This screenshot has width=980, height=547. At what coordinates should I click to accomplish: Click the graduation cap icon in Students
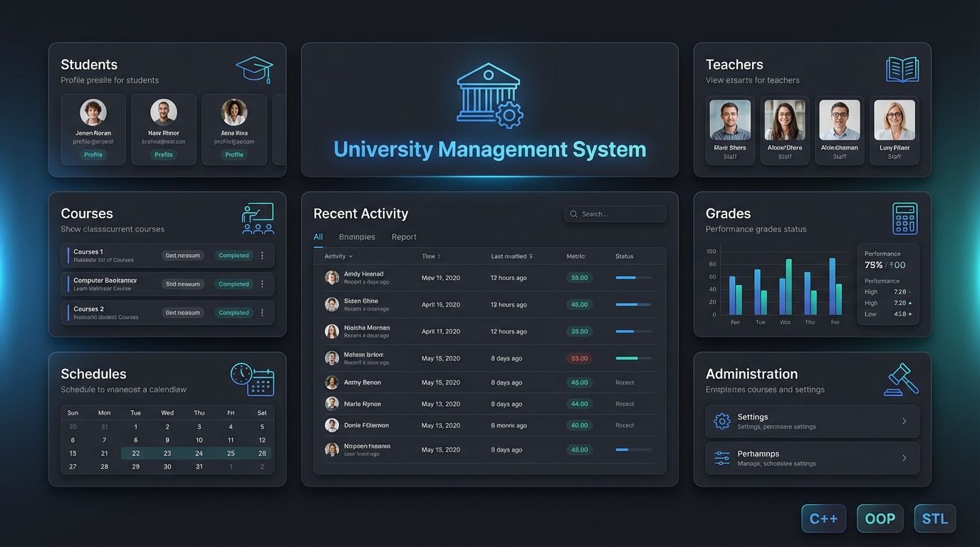click(254, 70)
